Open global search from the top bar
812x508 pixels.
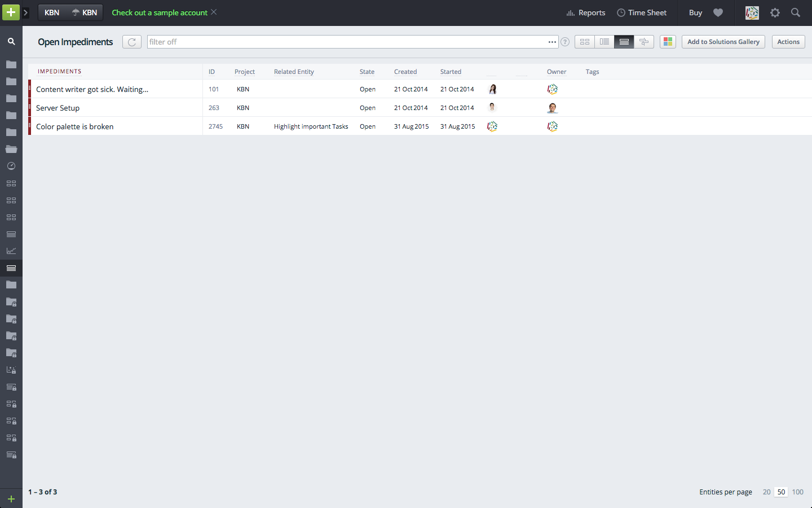[795, 12]
